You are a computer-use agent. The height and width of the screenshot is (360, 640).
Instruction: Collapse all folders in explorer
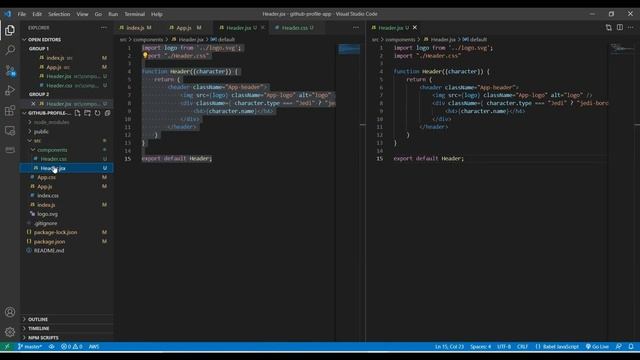click(x=107, y=113)
